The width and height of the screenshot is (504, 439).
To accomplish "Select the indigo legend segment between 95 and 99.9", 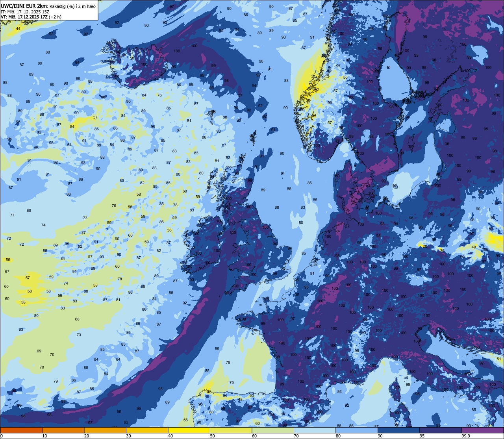I will pyautogui.click(x=441, y=430).
